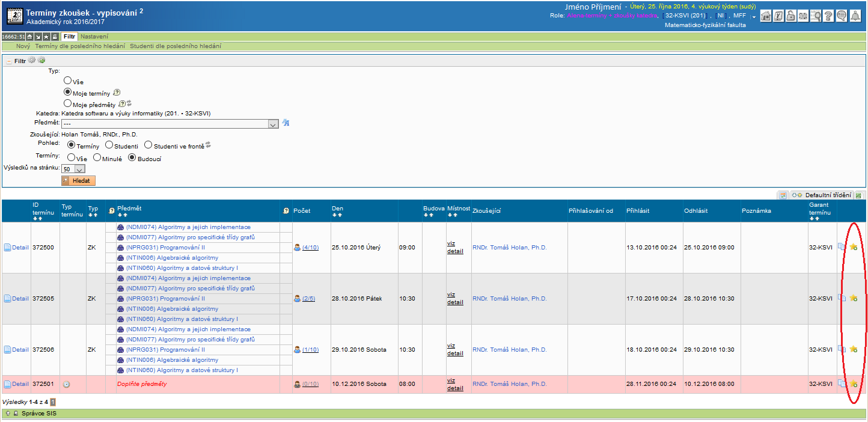This screenshot has width=868, height=422.
Task: Open the results per page dropdown
Action: (81, 170)
